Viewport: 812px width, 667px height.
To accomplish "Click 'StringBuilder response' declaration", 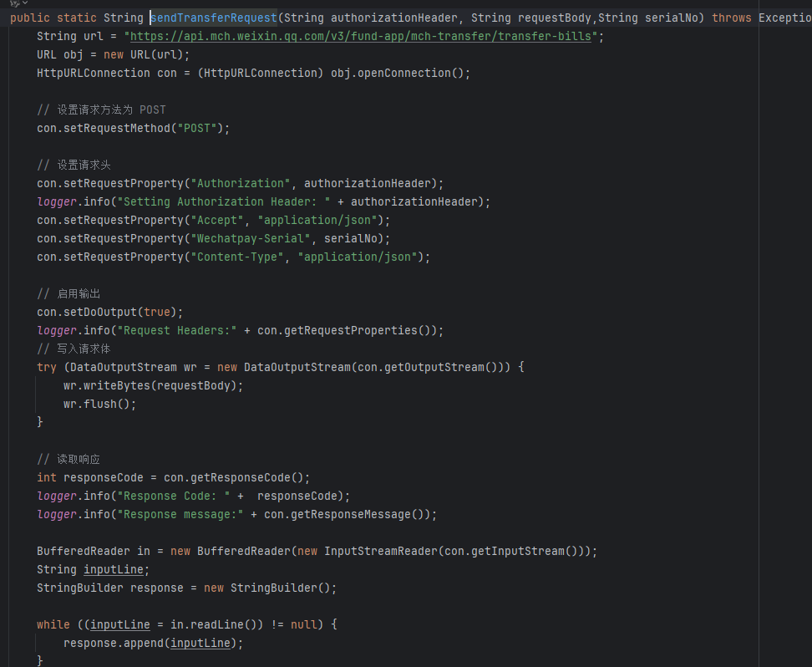I will [x=110, y=588].
